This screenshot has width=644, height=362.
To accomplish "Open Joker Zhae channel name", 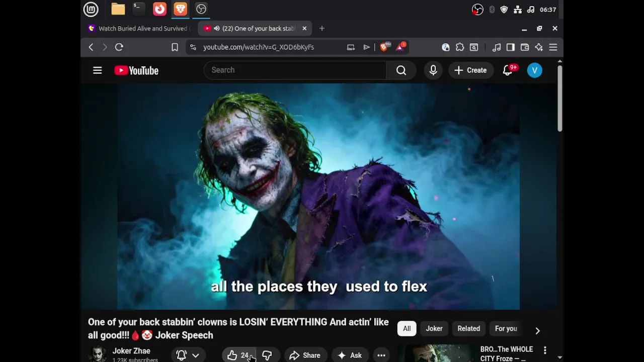I will [x=131, y=351].
